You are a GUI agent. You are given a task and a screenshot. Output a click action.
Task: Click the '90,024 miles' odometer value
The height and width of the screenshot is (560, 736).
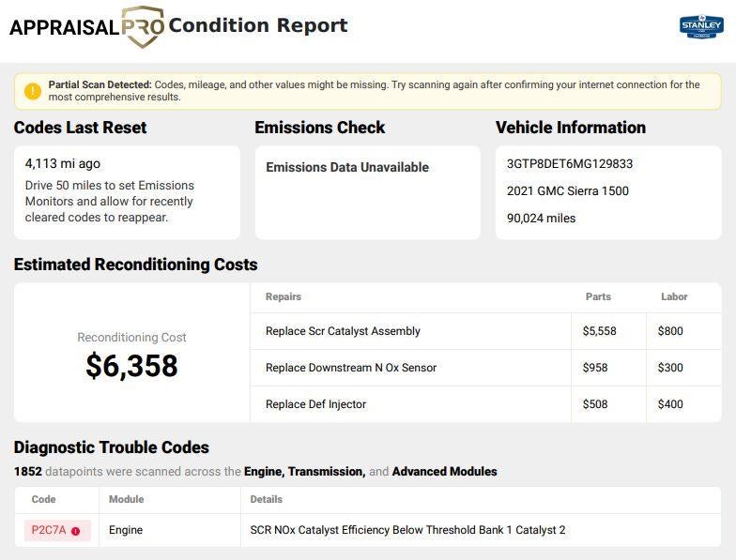pyautogui.click(x=541, y=218)
